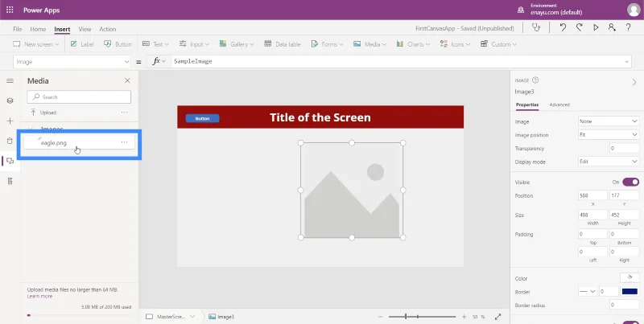Fit canvas to window expand icon
This screenshot has width=644, height=324.
(x=497, y=317)
